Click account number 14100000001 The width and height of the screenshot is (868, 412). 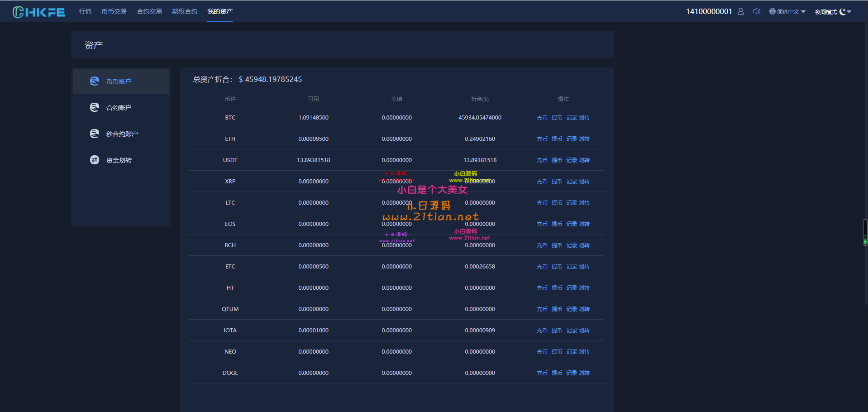[709, 11]
